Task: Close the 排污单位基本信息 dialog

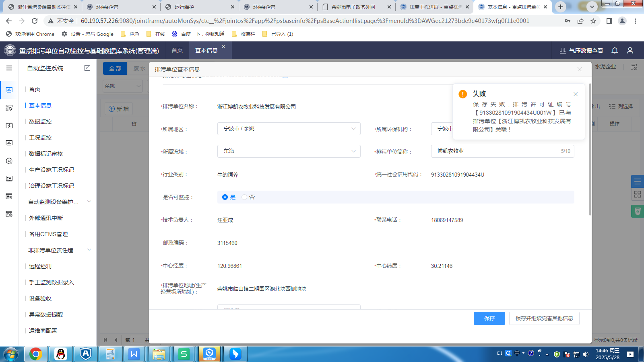Action: (x=580, y=69)
